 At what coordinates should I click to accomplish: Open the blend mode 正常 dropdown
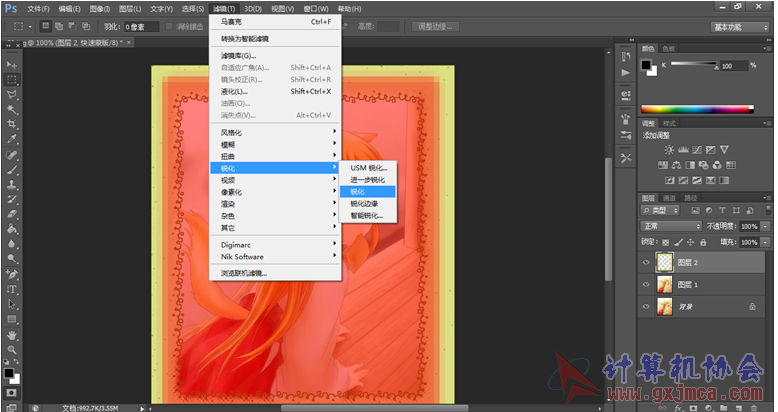671,226
